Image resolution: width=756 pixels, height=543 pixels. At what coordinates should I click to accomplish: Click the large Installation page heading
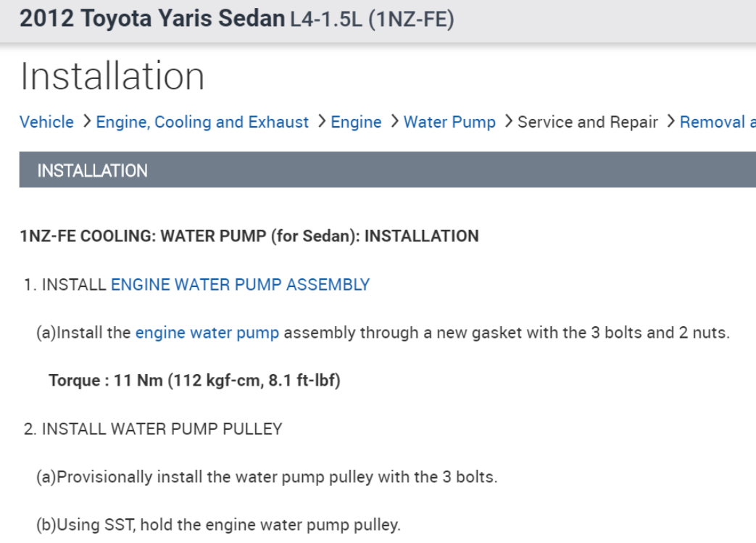112,76
